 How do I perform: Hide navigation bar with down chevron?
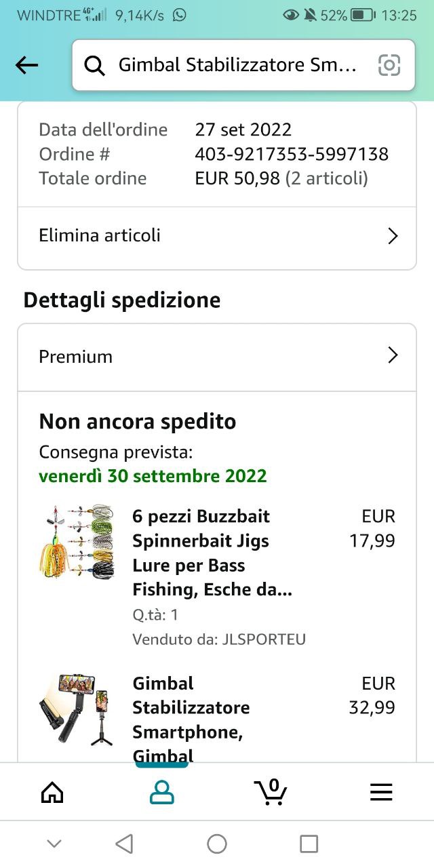tap(54, 844)
